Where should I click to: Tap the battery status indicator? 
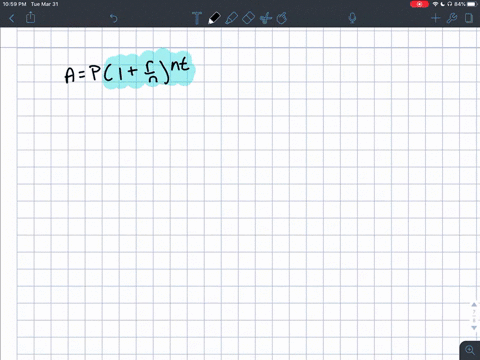point(471,4)
